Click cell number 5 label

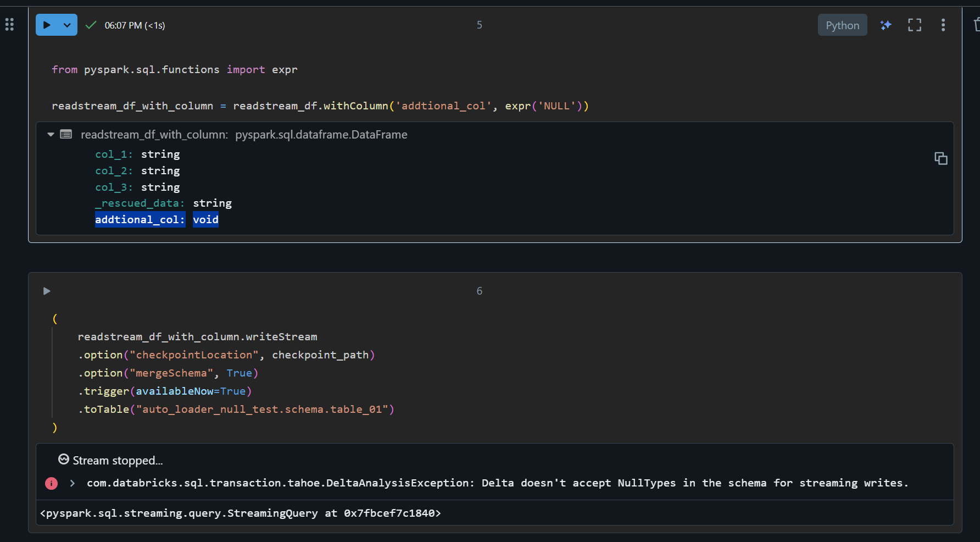pos(480,25)
